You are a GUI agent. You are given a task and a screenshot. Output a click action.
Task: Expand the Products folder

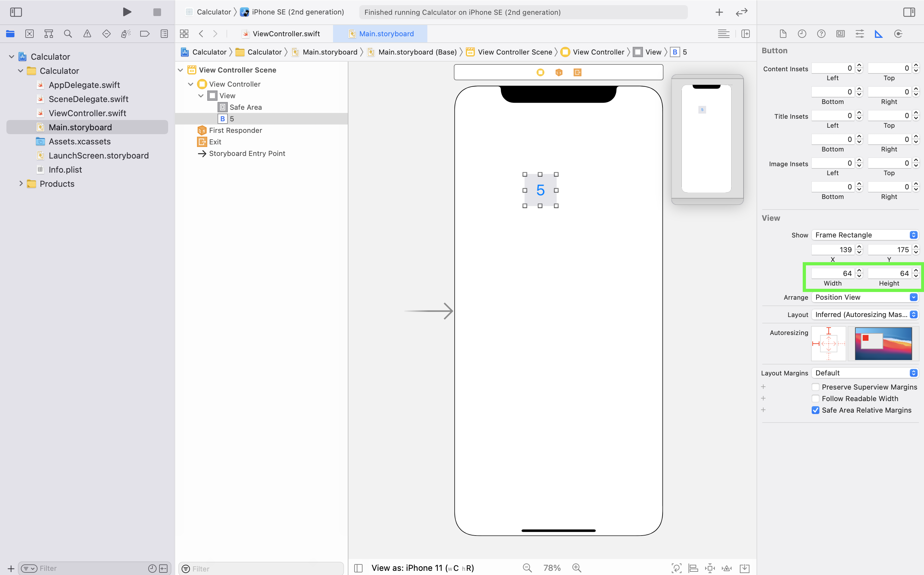coord(21,184)
